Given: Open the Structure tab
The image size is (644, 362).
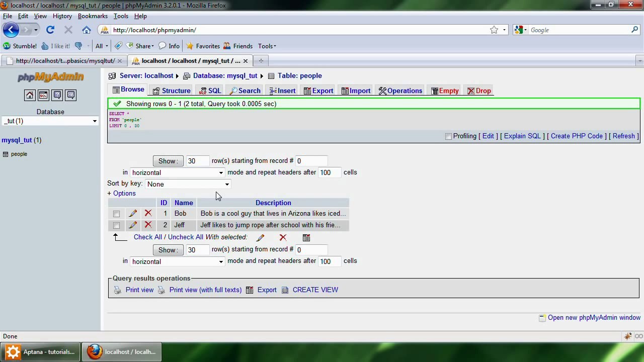Looking at the screenshot, I should pyautogui.click(x=172, y=91).
